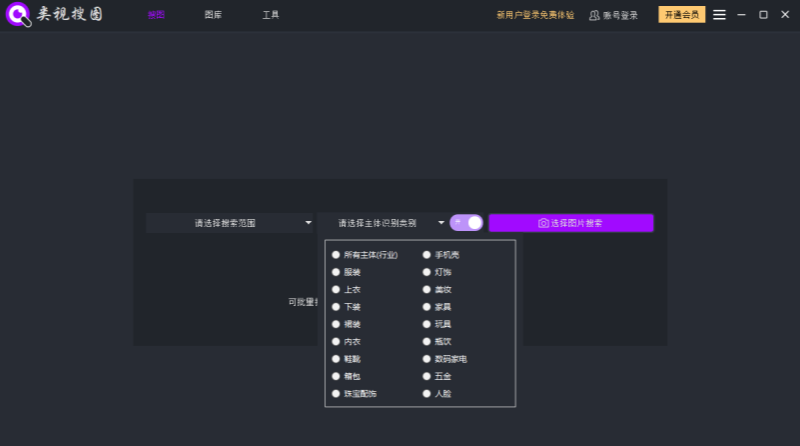Click the 开通会员 button

pos(682,15)
